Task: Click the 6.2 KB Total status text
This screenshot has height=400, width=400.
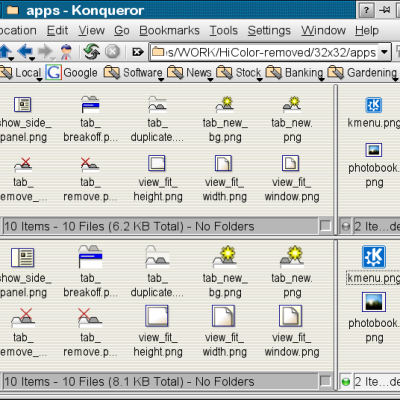Action: 129,226
